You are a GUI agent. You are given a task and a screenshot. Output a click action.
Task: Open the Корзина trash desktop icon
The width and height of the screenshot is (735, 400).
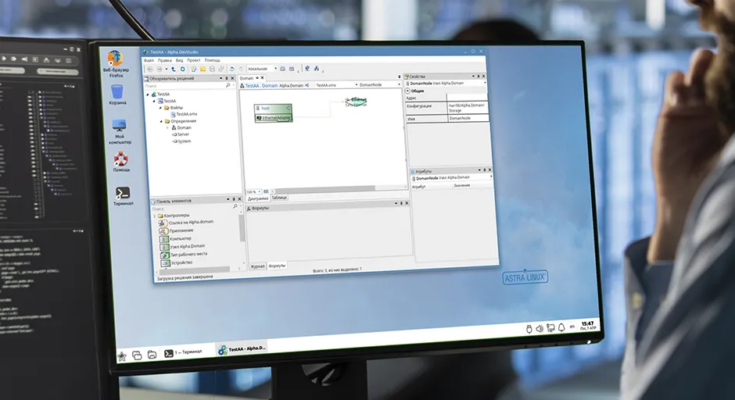pos(117,91)
